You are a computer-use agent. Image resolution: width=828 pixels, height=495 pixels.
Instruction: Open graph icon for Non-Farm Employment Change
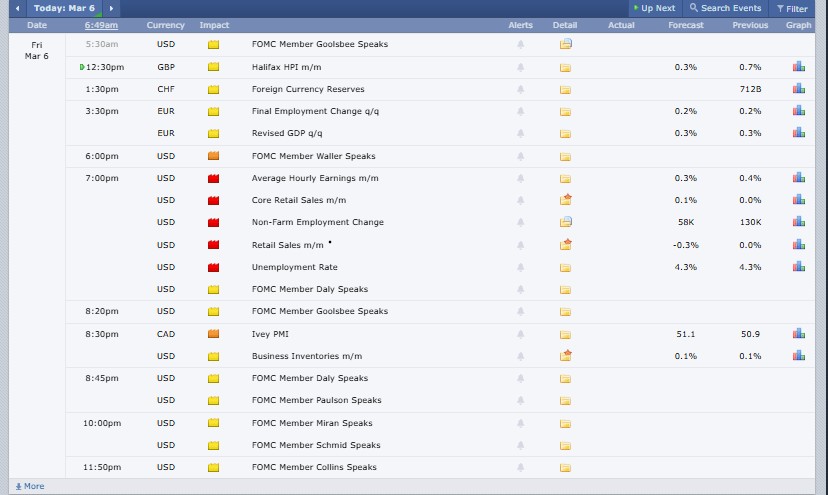click(x=798, y=222)
